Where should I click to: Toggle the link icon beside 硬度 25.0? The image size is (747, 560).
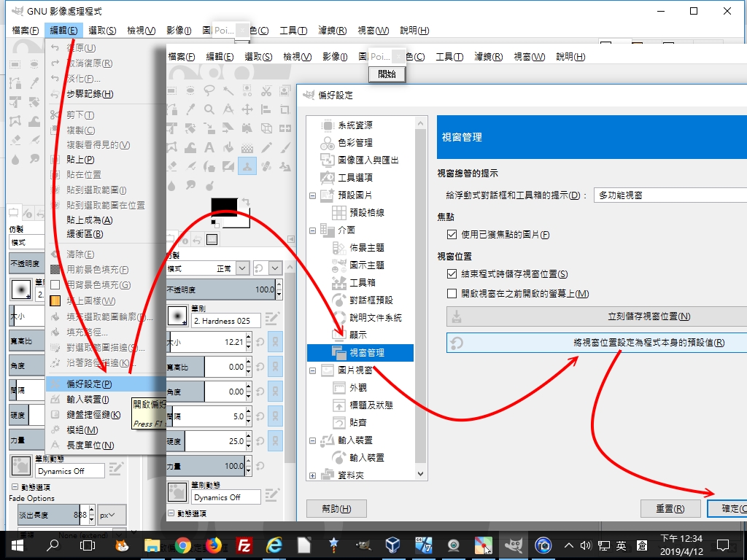[275, 441]
